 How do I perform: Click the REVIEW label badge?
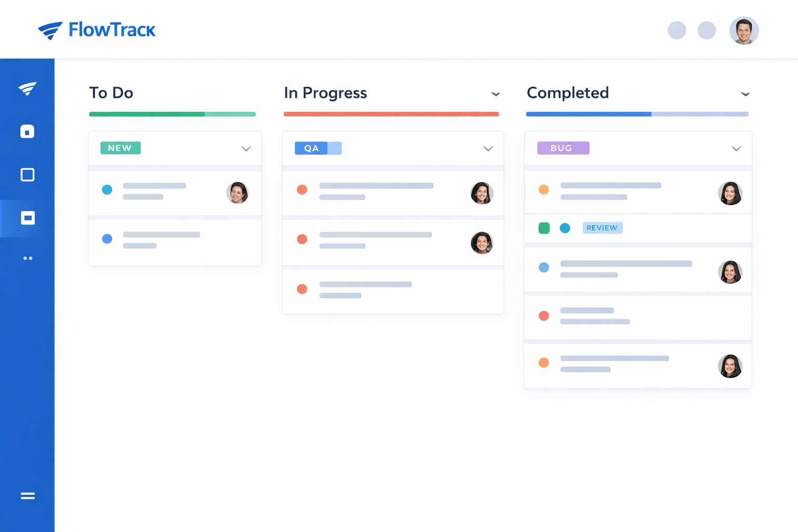(x=602, y=228)
